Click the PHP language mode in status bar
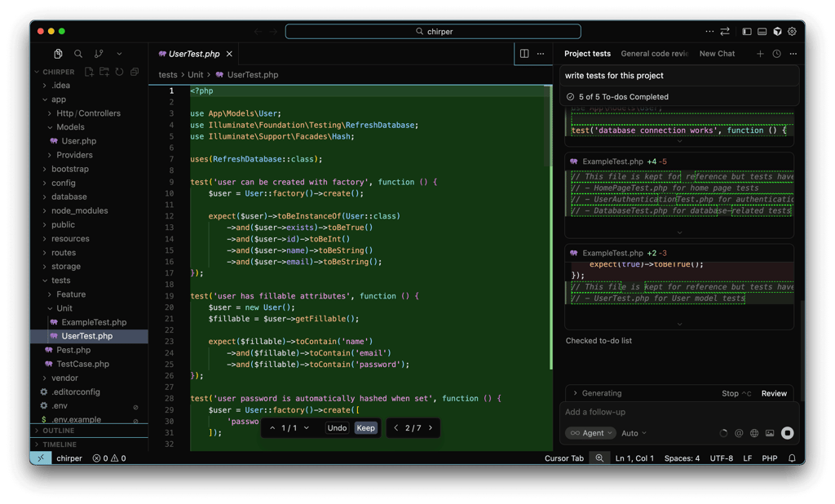 770,458
